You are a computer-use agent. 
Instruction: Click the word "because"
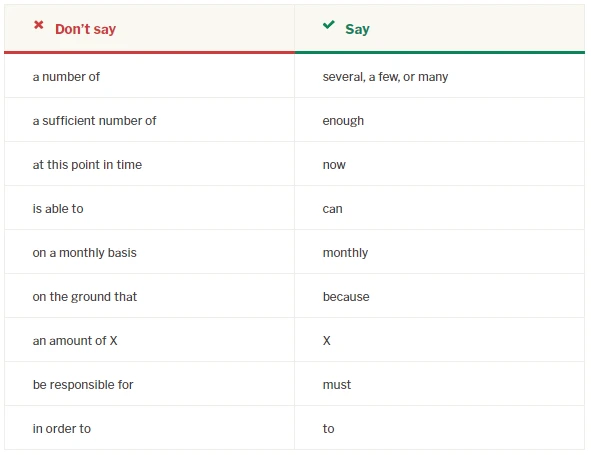pyautogui.click(x=346, y=297)
